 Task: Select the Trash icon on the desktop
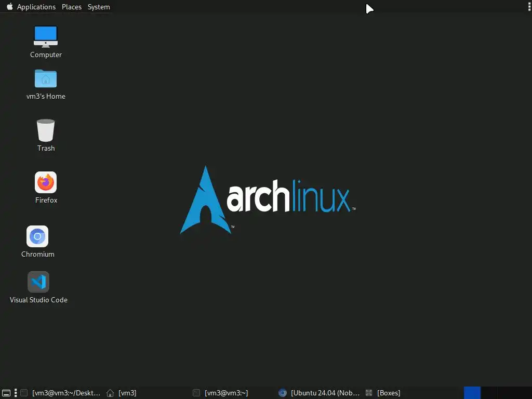[46, 136]
